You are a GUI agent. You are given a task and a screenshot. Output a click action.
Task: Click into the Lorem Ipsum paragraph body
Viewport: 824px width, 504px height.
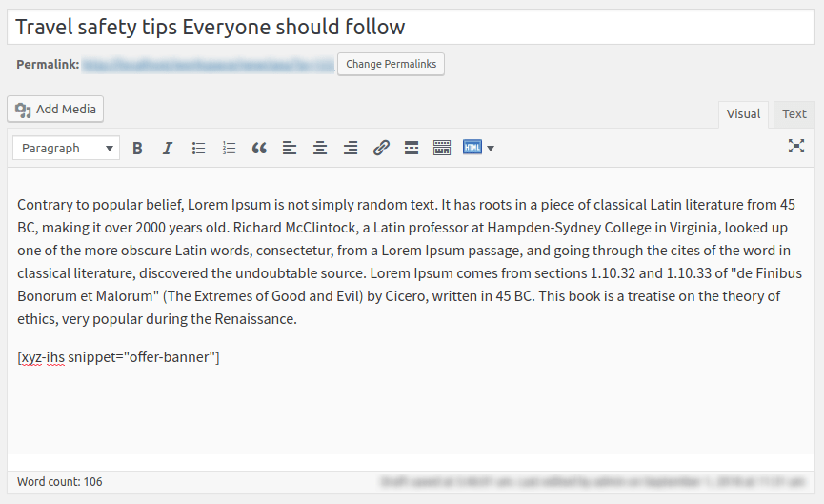410,262
